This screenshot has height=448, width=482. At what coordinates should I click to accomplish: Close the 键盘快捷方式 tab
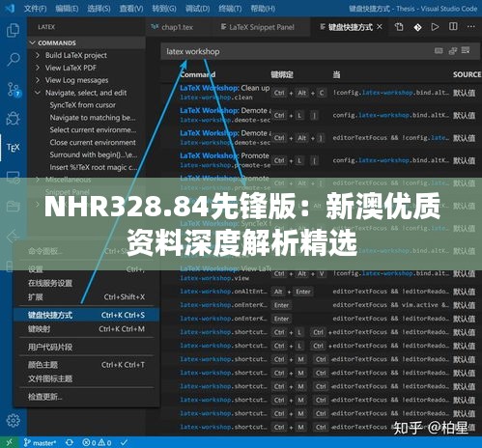pos(380,27)
